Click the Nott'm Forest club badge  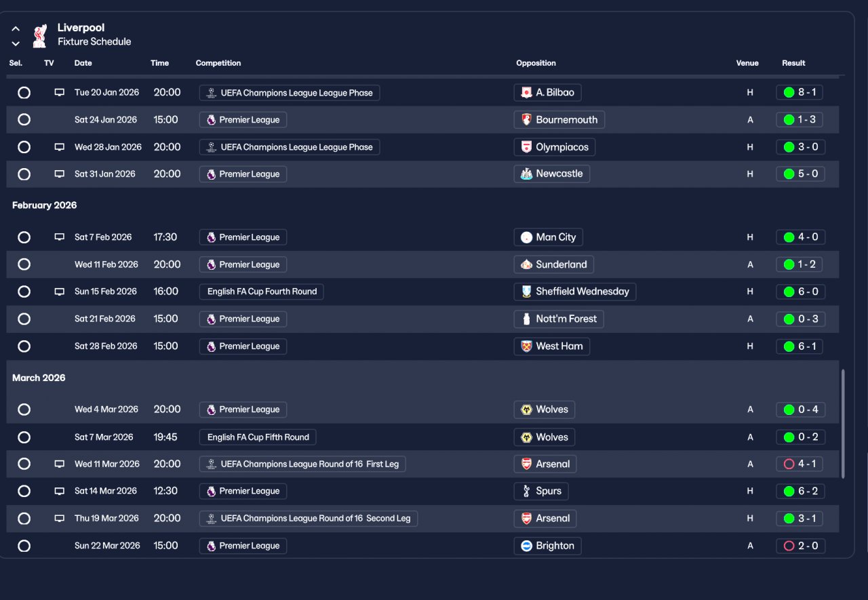(526, 319)
